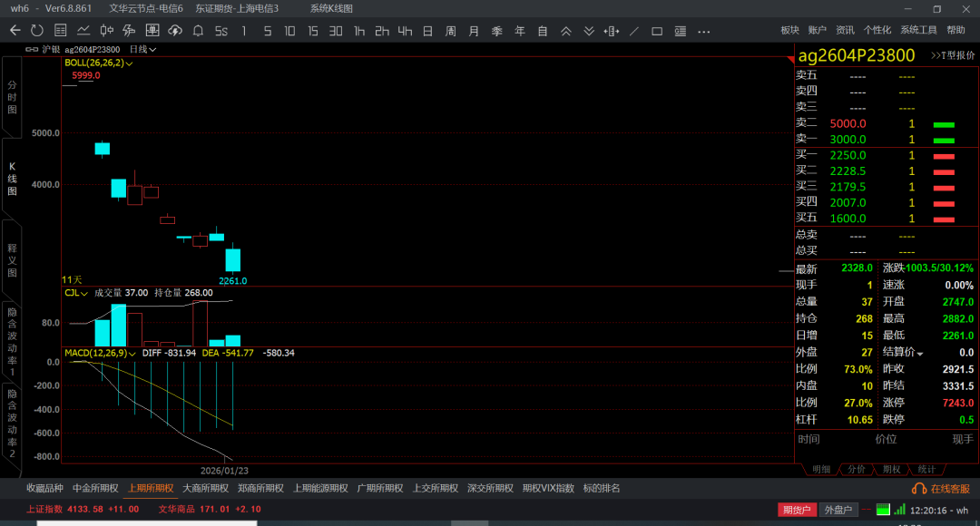The width and height of the screenshot is (980, 526).
Task: Click the green connection status icon
Action: [883, 510]
